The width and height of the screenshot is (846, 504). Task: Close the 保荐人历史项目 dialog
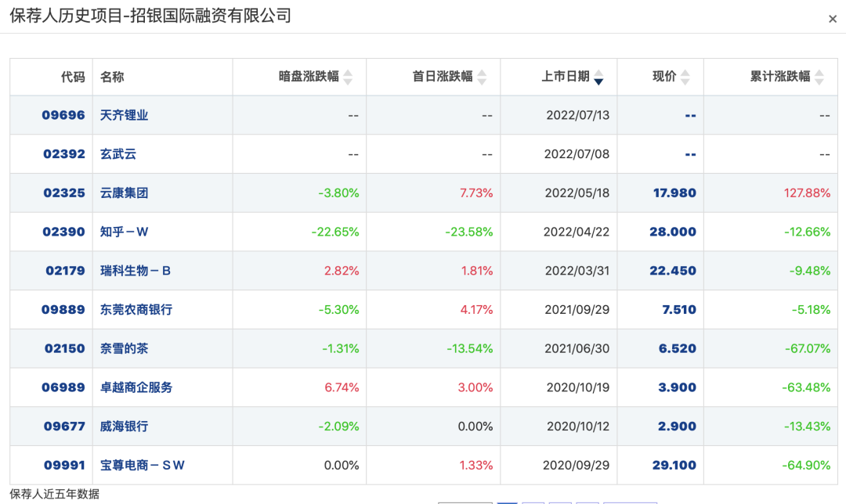point(833,19)
